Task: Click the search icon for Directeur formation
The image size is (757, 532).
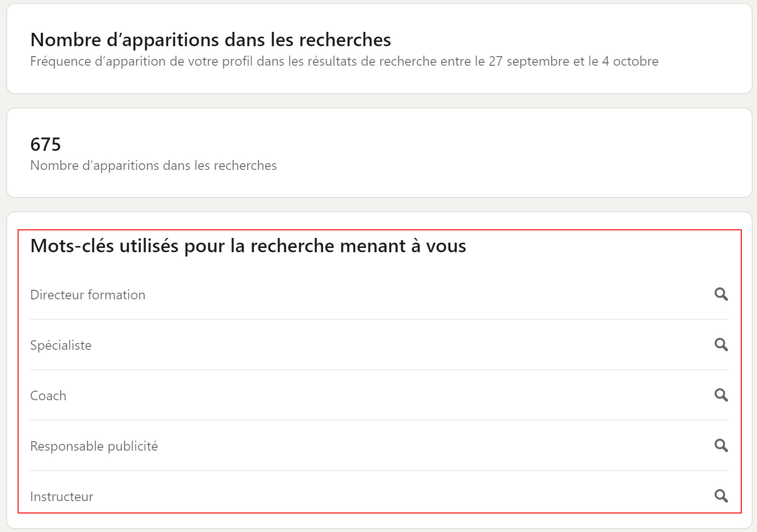Action: pos(721,295)
